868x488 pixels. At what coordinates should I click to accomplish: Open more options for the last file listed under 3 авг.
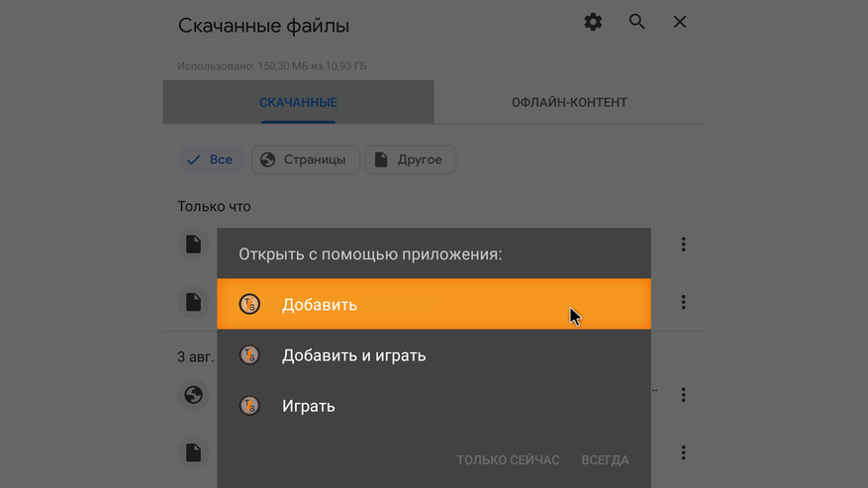click(x=683, y=452)
